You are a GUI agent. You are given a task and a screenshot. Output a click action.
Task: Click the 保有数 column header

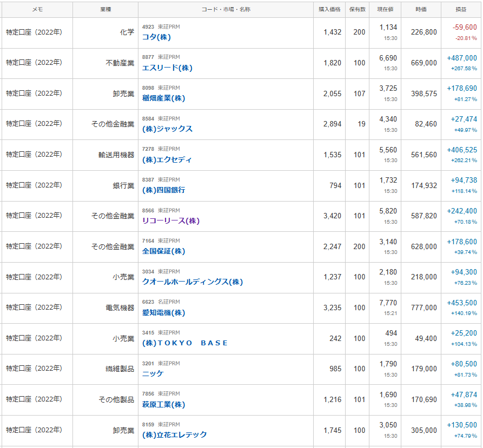pos(357,9)
